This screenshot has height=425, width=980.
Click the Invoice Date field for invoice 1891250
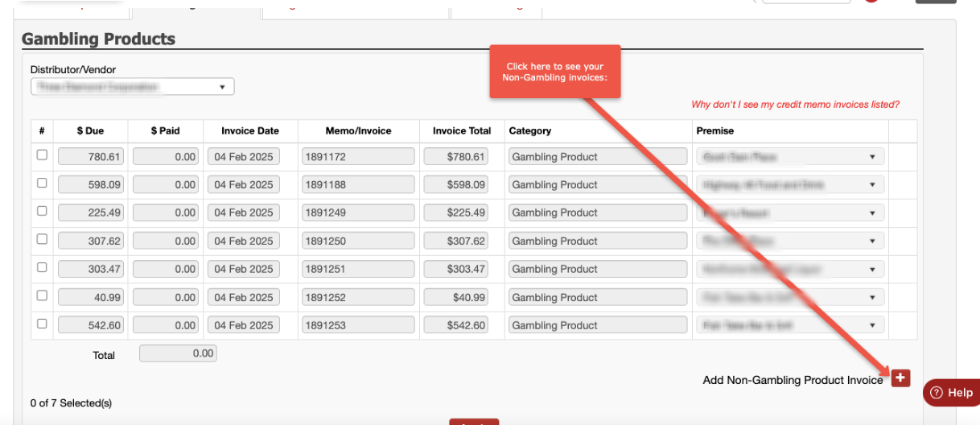(x=244, y=241)
